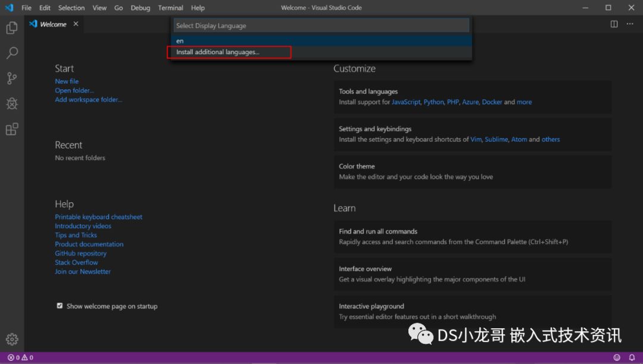Choose the 'en' language option
The width and height of the screenshot is (643, 364).
[x=321, y=40]
